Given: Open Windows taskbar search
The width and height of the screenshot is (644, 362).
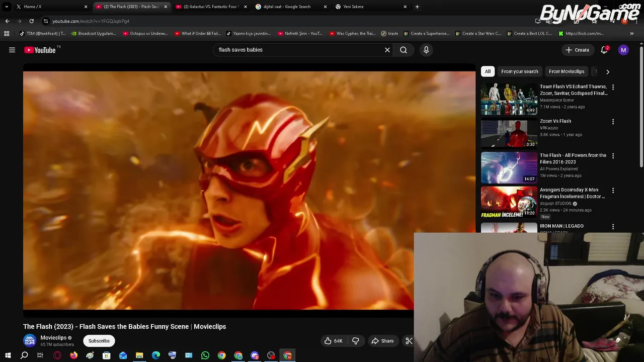Looking at the screenshot, I should [24, 355].
